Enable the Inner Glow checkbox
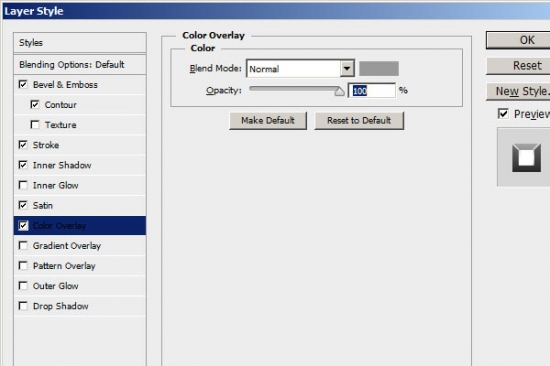Image resolution: width=550 pixels, height=366 pixels. (23, 185)
